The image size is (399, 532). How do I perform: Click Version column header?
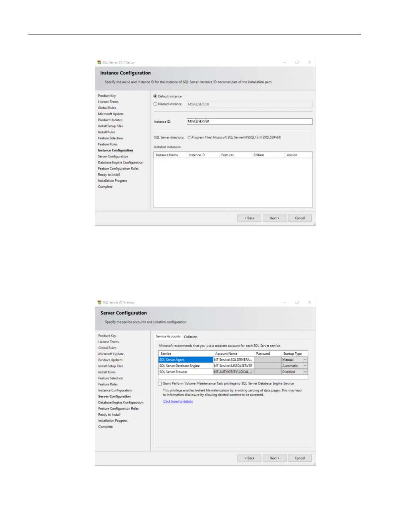point(298,155)
